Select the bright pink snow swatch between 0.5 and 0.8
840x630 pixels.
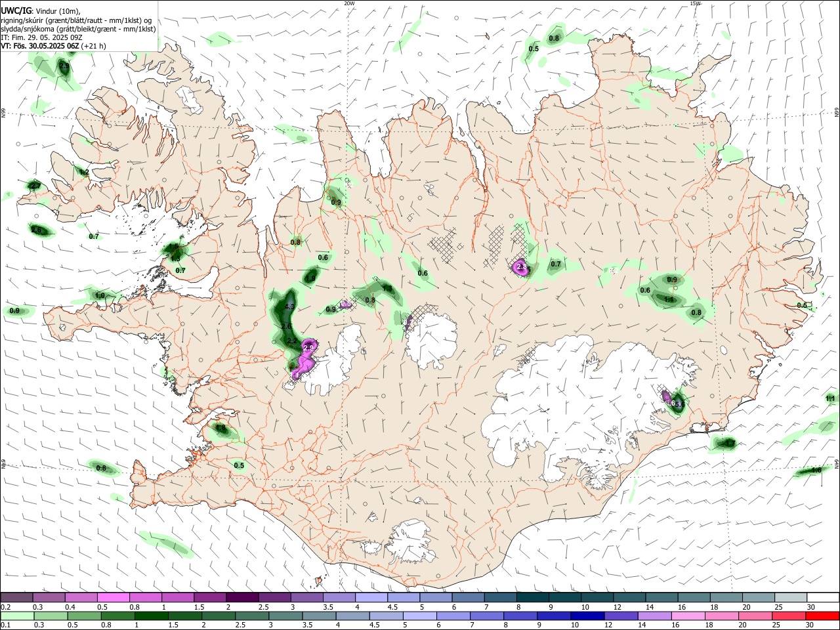click(113, 598)
